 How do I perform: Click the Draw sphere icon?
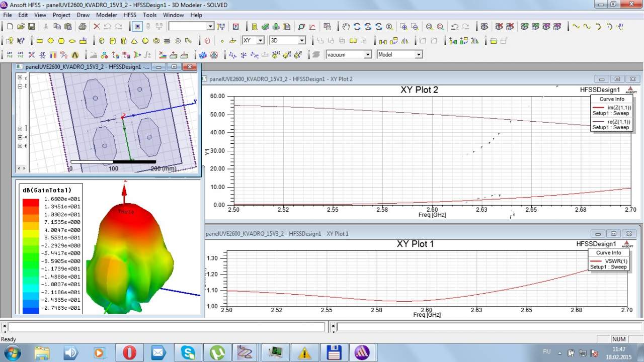145,41
